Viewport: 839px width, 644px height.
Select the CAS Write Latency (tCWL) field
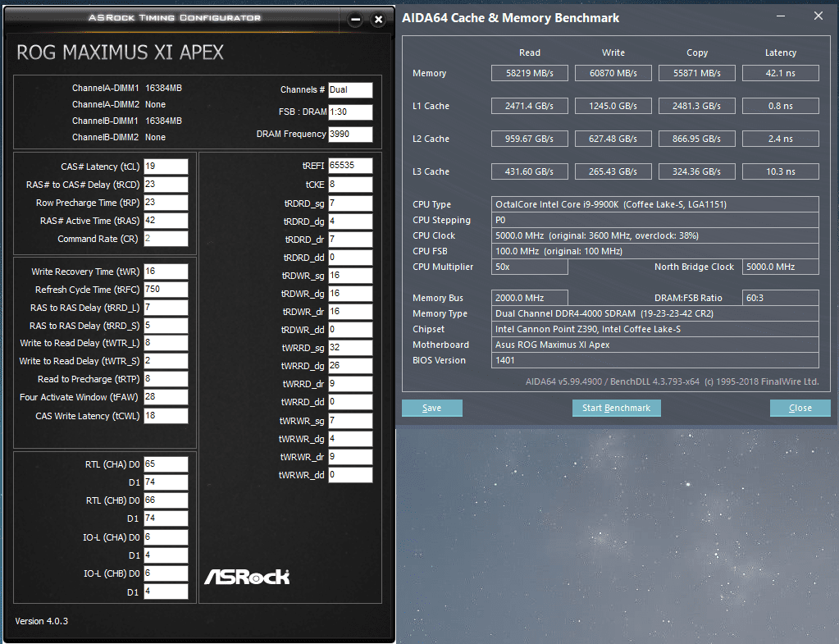pos(166,416)
